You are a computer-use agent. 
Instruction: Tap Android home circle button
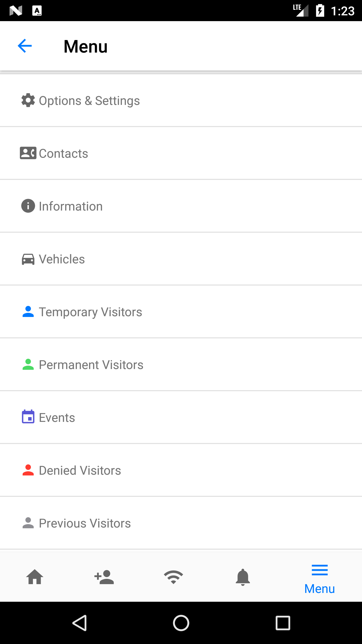pos(181,623)
